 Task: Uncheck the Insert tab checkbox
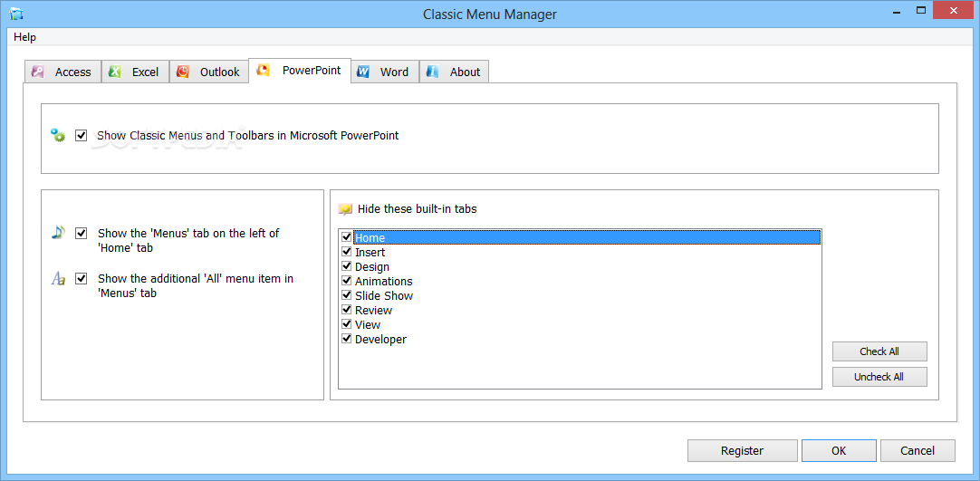click(346, 252)
